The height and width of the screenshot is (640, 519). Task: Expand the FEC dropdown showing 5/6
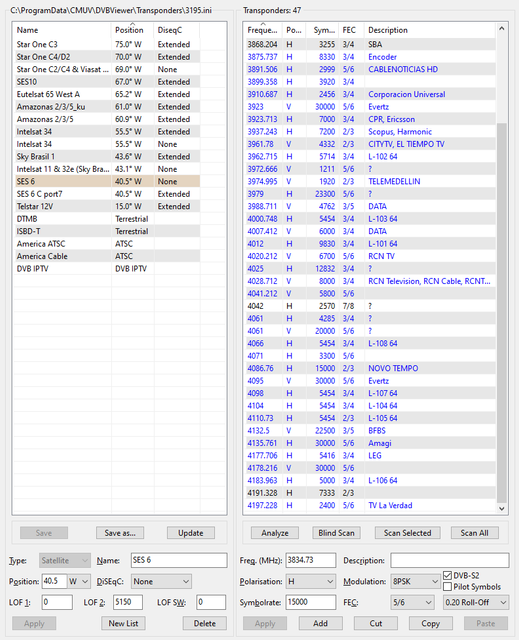click(x=412, y=602)
